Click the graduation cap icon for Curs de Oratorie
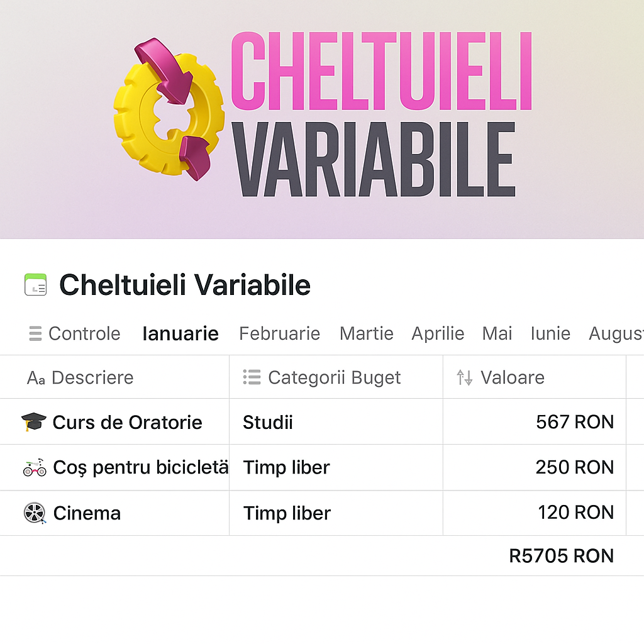This screenshot has height=644, width=644. click(x=34, y=422)
